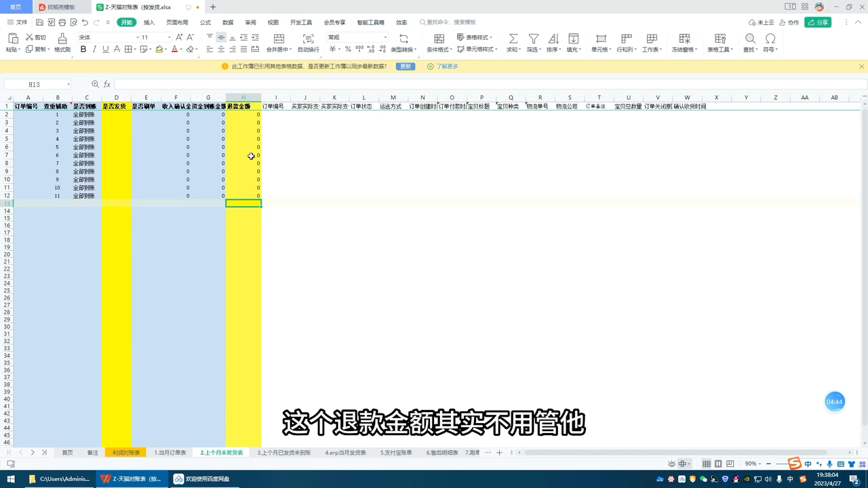
Task: Click the 协作 collaborate button
Action: [x=789, y=22]
